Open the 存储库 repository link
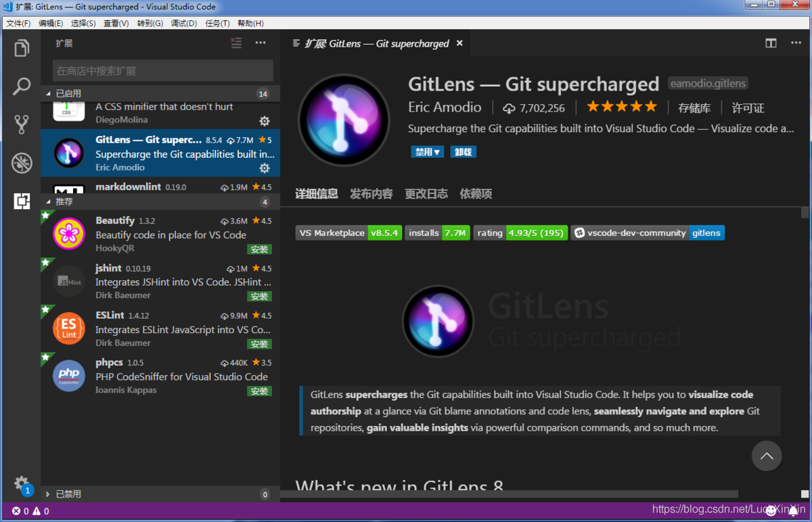The height and width of the screenshot is (522, 812). coord(694,108)
